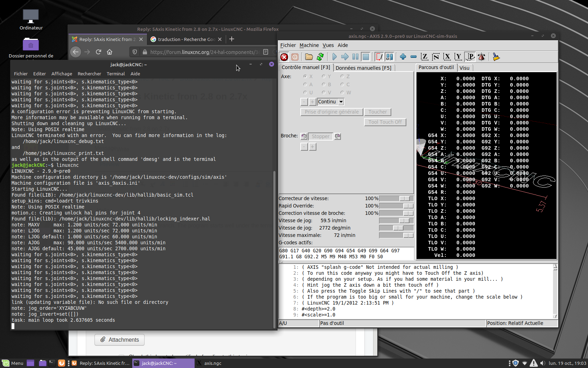Toggle machine power button in AXIS

click(295, 57)
